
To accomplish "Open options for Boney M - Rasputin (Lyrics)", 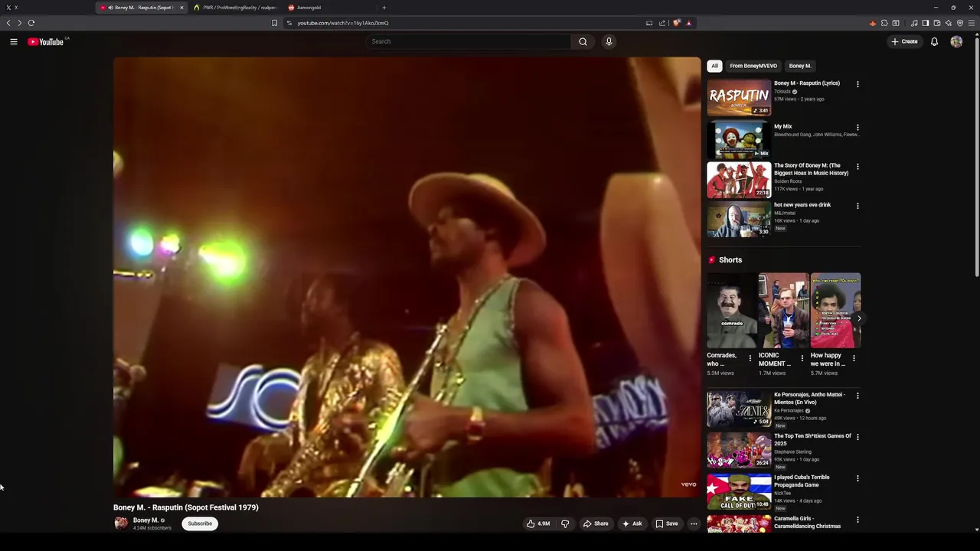I will (857, 84).
